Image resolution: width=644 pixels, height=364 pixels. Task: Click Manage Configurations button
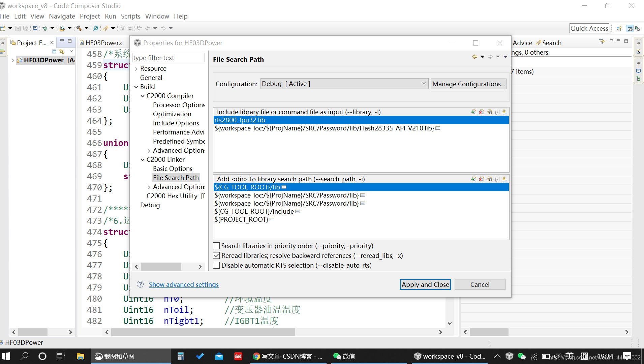tap(468, 84)
